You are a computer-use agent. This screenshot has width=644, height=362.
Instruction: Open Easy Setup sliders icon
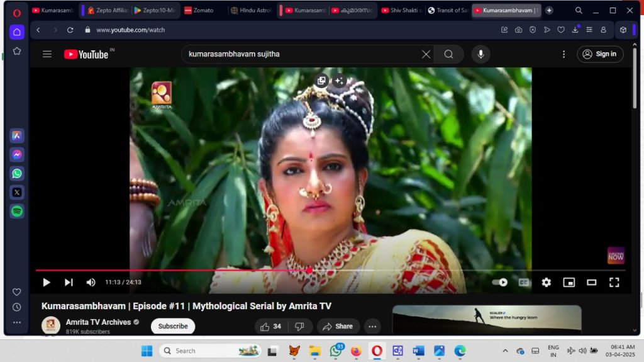589,30
